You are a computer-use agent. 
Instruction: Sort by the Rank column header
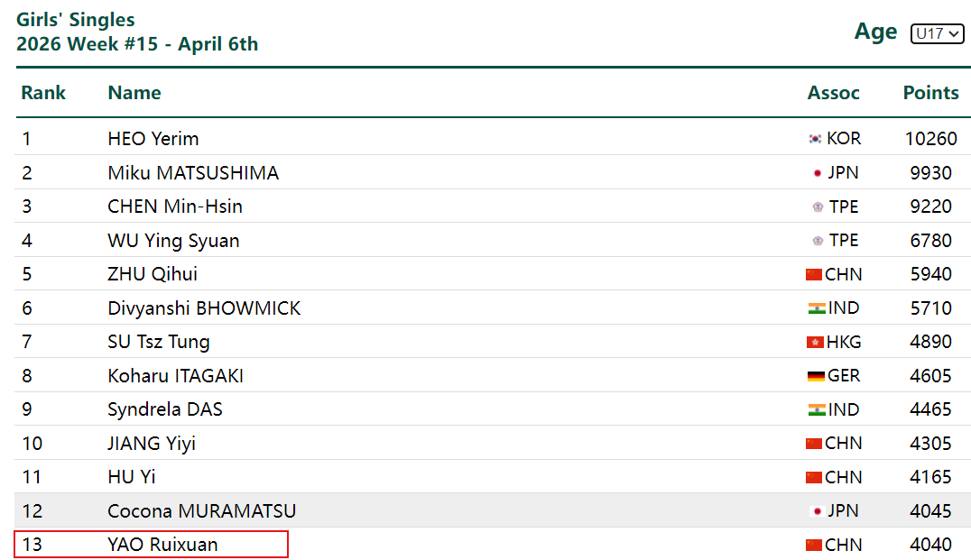point(43,93)
